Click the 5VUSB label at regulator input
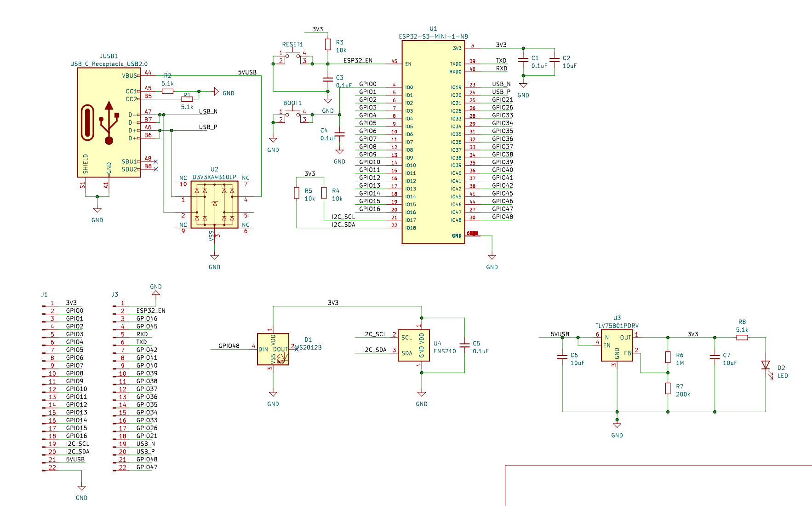Viewport: 812px width, 506px height. [560, 334]
